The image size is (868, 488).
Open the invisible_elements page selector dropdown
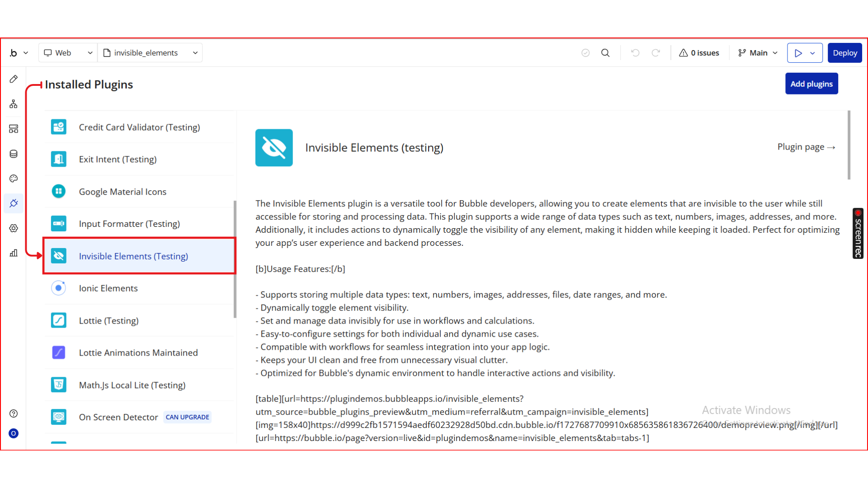150,53
